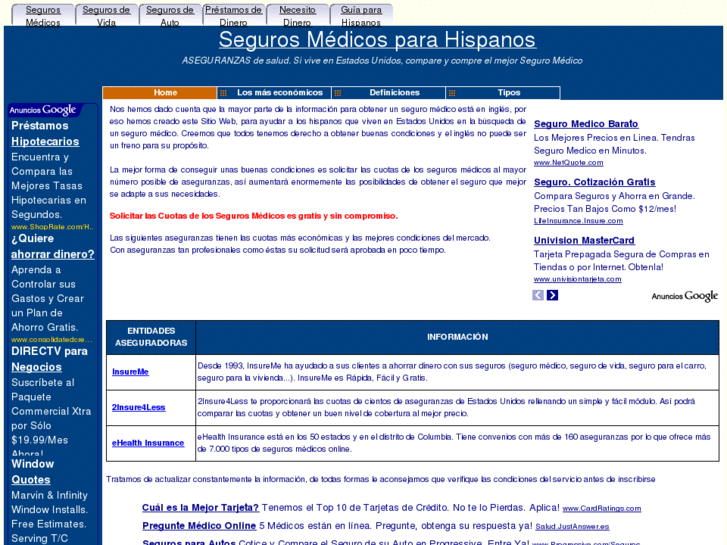Open the Guía para Hispanos top tab
This screenshot has height=545, width=727.
[x=361, y=16]
